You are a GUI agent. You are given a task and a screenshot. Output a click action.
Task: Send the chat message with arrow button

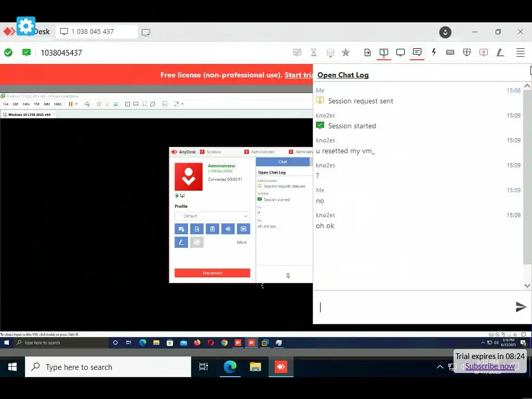(521, 307)
